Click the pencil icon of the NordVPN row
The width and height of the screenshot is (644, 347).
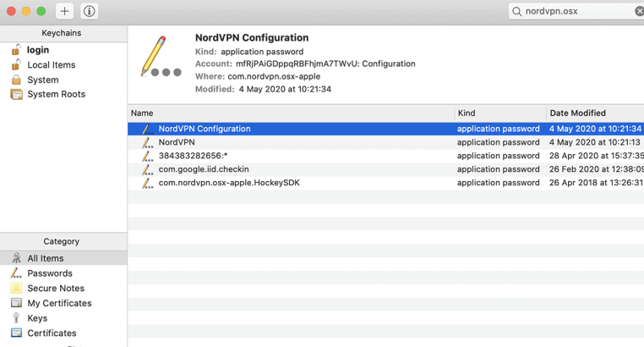coord(147,143)
